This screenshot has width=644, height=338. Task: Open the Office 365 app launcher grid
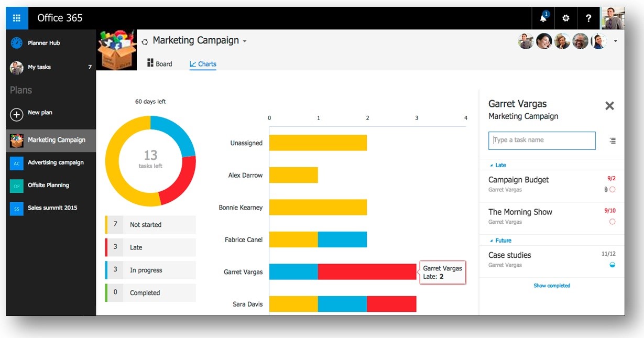(x=17, y=18)
